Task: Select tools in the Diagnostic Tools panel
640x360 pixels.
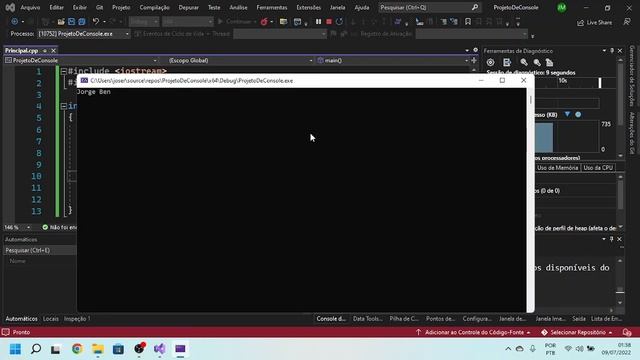Action: [x=507, y=62]
